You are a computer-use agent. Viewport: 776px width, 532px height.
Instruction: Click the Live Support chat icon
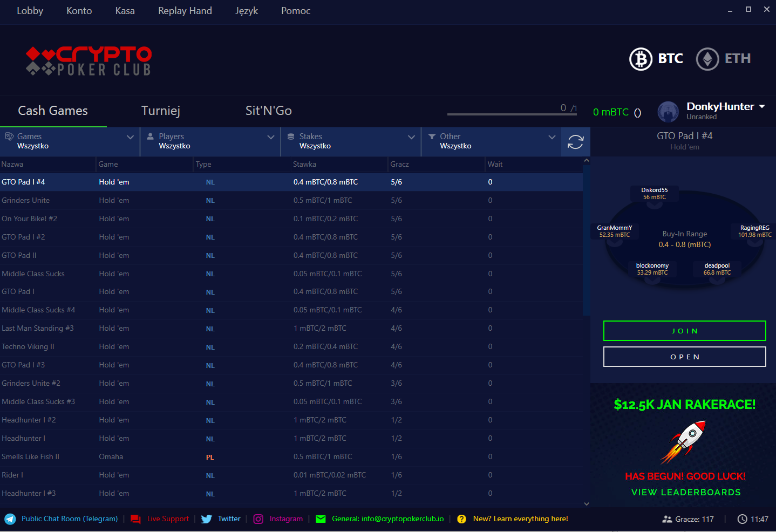point(135,519)
